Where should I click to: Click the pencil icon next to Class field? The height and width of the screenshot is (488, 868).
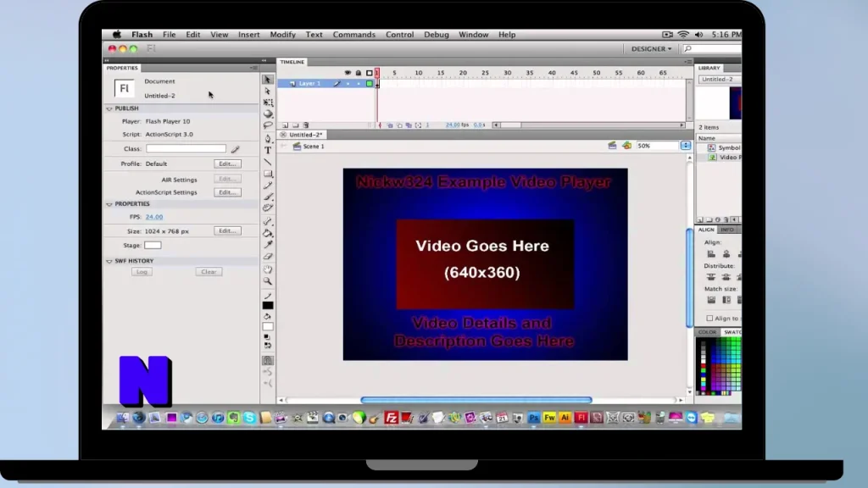[x=236, y=149]
